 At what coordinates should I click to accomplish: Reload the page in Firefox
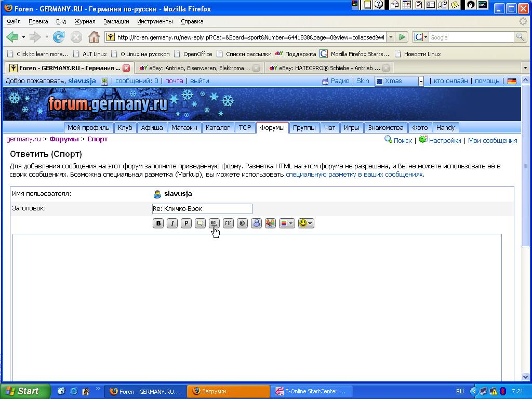pos(59,37)
